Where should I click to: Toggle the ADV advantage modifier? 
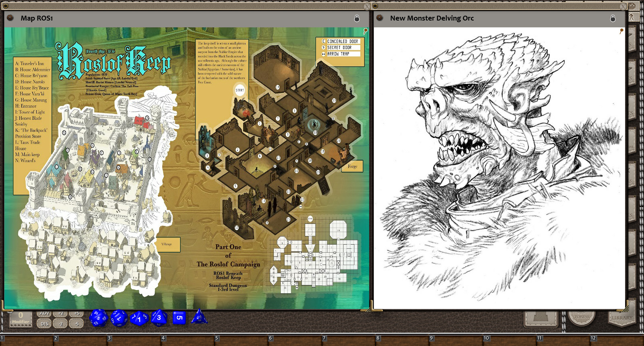pos(45,313)
